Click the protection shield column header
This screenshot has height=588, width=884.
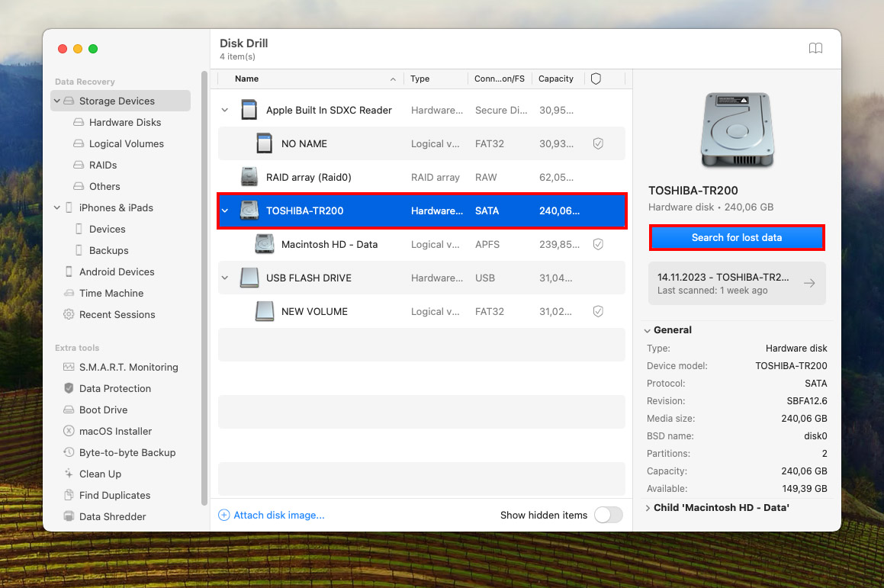[x=596, y=79]
